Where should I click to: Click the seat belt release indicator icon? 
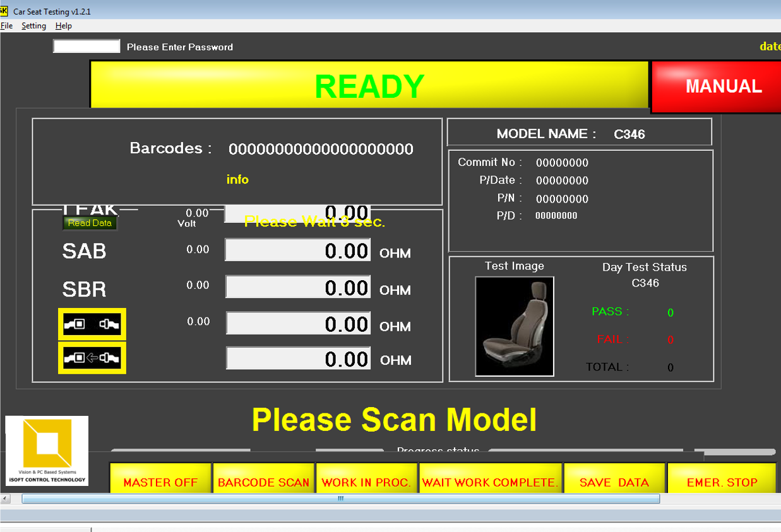(92, 357)
